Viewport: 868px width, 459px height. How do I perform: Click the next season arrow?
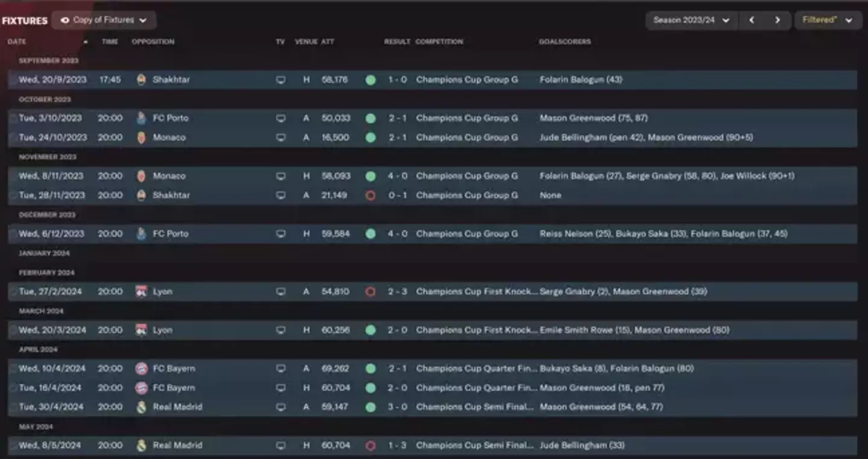778,19
